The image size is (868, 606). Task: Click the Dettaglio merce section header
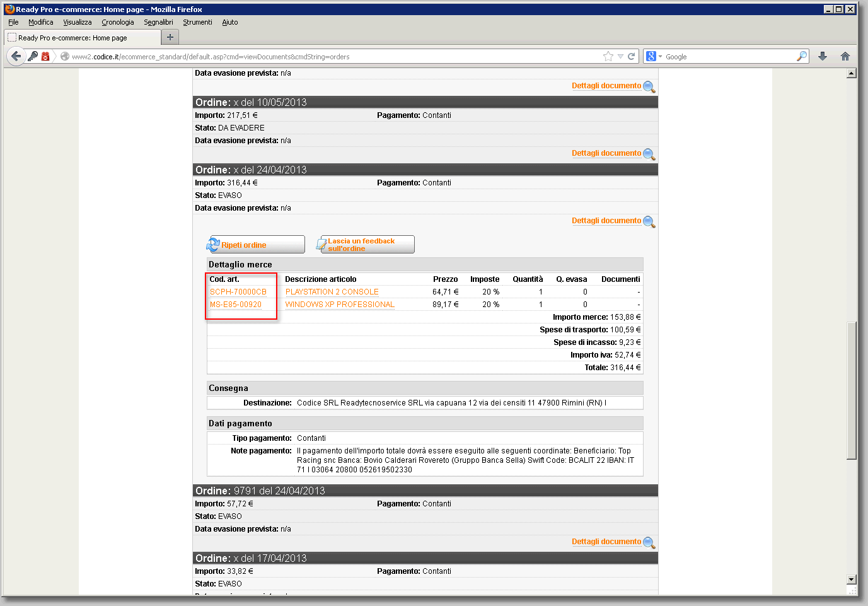(x=425, y=265)
